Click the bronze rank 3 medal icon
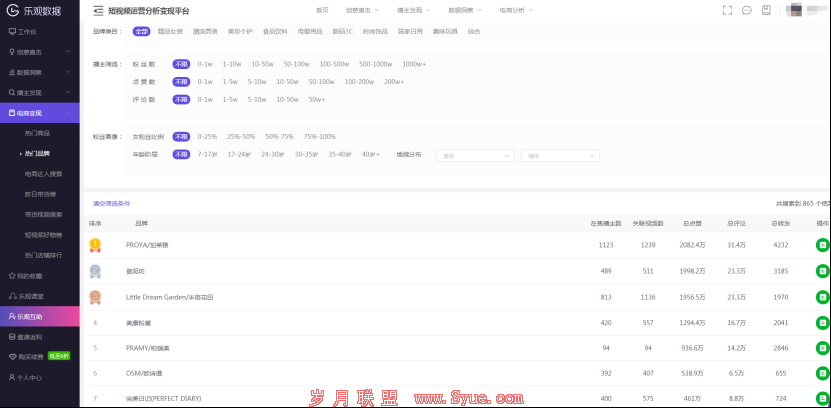Viewport: 831px width, 408px height. (95, 297)
